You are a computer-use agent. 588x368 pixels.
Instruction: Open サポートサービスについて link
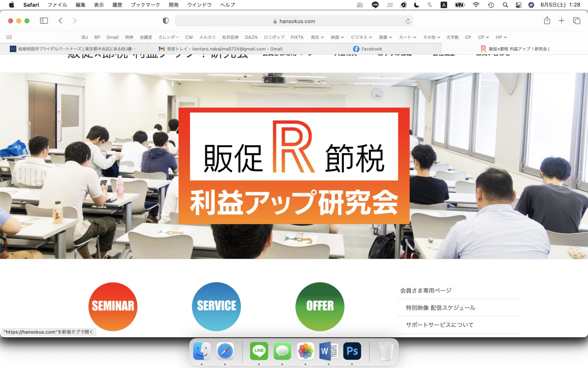[440, 325]
